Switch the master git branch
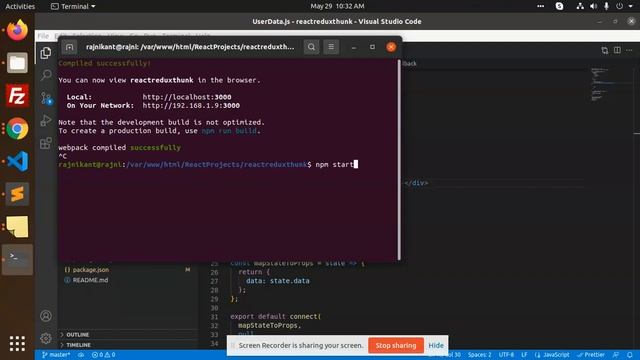Viewport: 640px width, 360px height. (x=56, y=355)
